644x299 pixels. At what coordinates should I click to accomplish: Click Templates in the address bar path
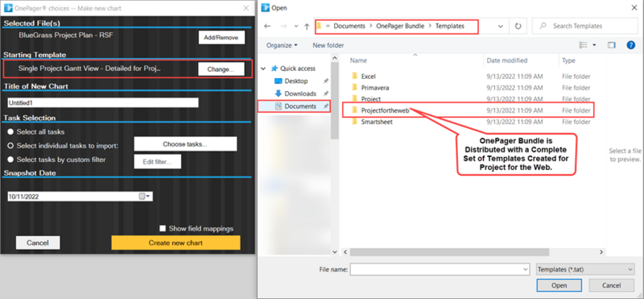(450, 26)
